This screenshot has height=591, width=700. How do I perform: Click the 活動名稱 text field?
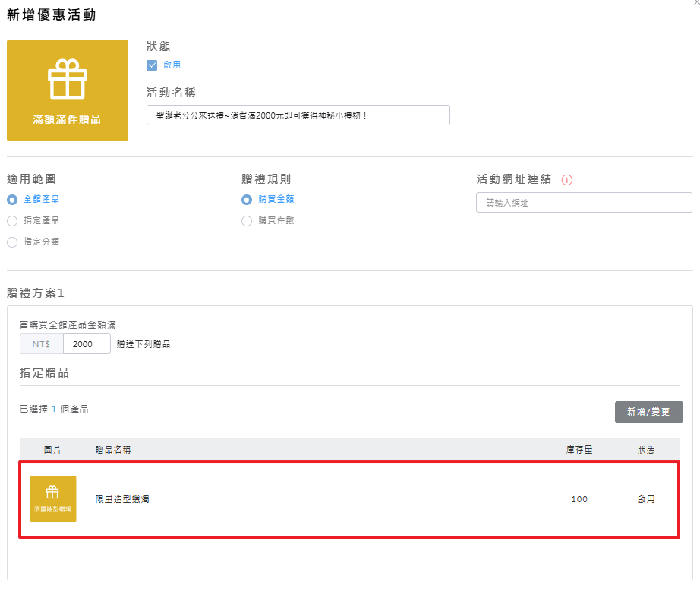click(298, 115)
